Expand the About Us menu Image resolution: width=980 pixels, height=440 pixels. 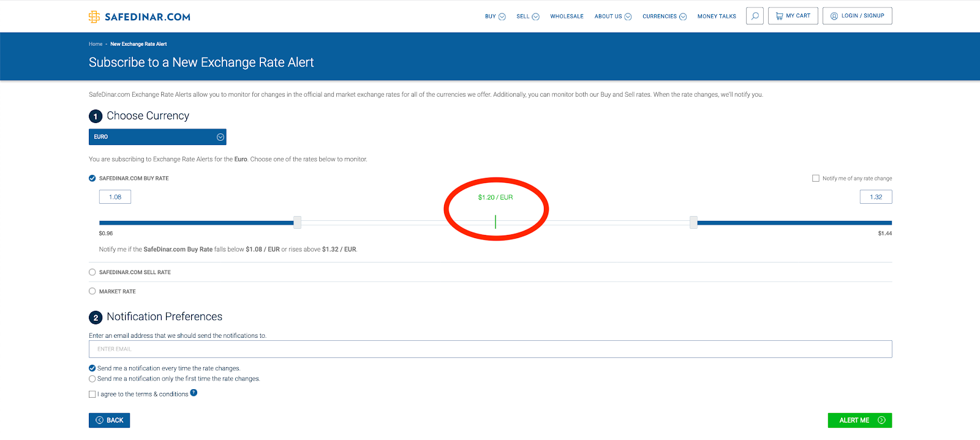613,17
